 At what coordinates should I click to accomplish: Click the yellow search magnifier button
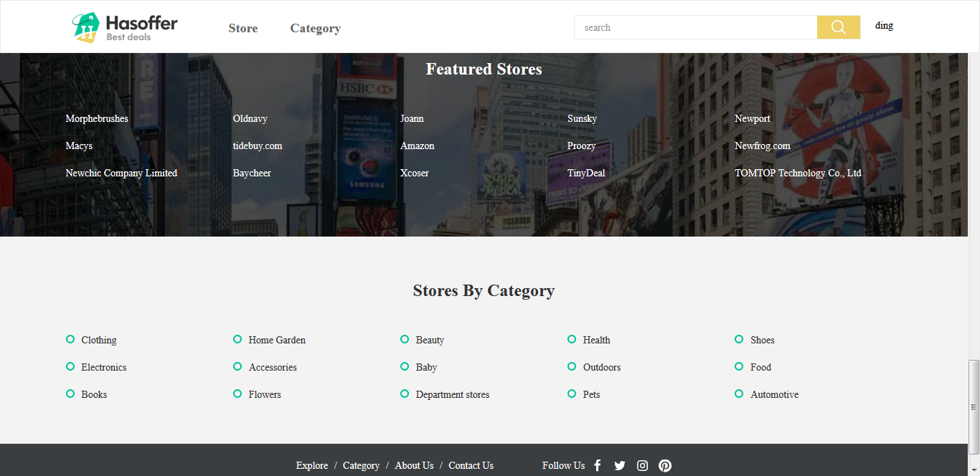[839, 27]
